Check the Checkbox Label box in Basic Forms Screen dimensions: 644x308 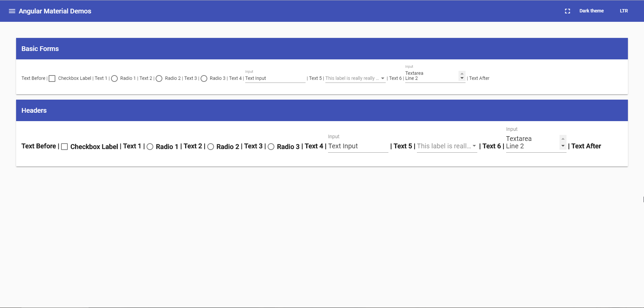(x=52, y=79)
